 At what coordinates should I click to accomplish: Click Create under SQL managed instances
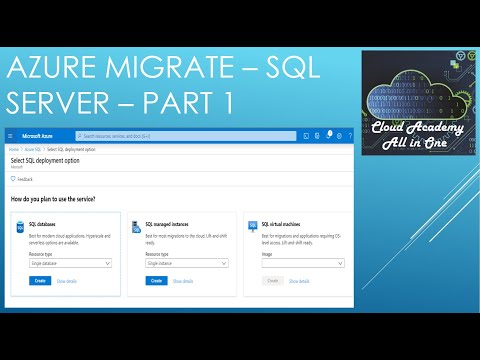[x=156, y=281]
